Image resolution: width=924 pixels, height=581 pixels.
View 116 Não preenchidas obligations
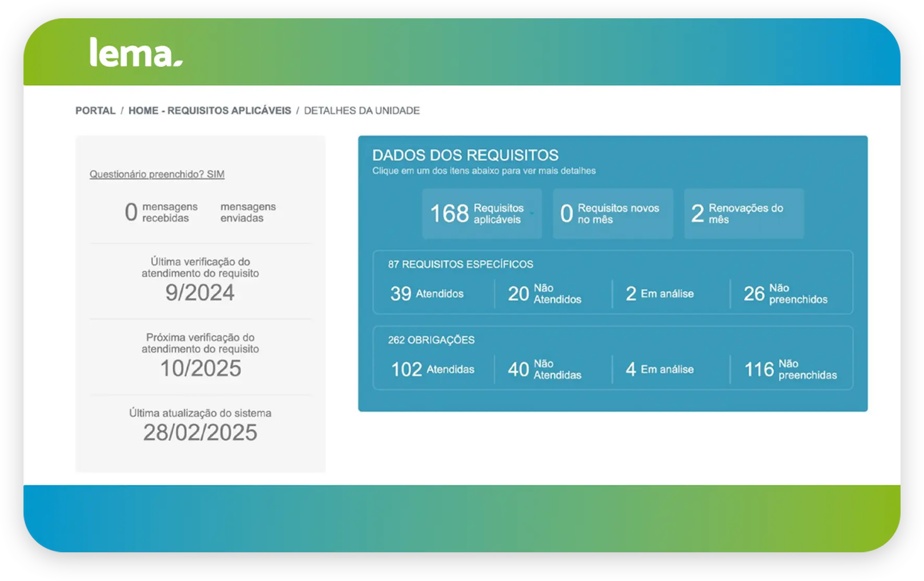790,369
